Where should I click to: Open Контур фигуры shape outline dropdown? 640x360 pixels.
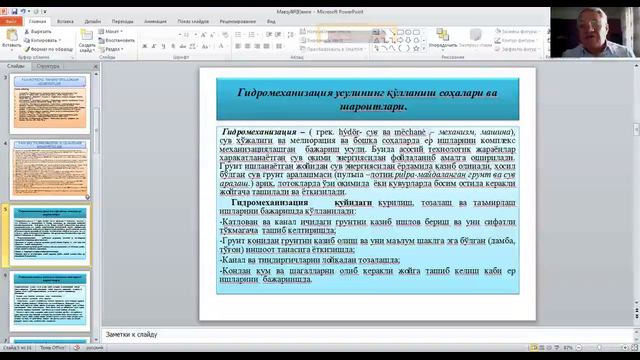coord(516,40)
